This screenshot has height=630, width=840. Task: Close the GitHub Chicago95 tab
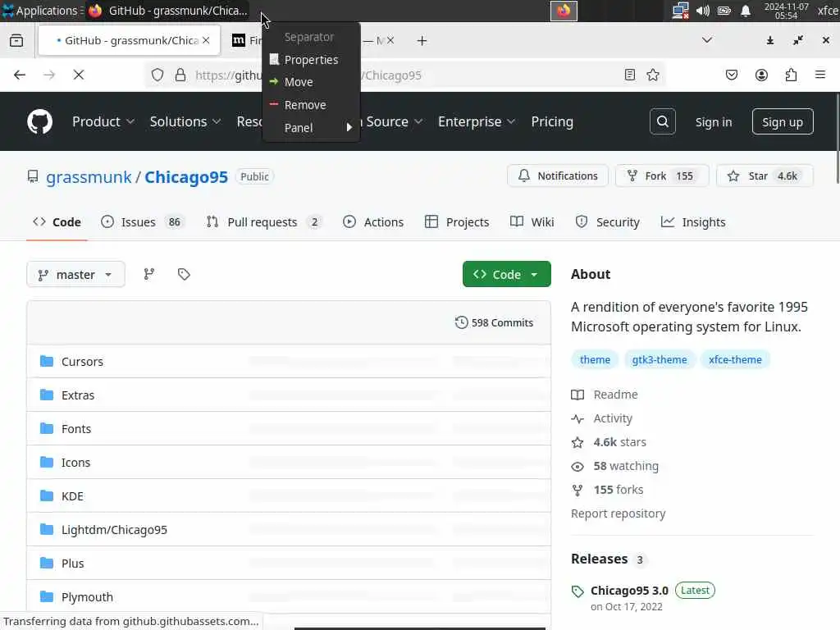(206, 41)
